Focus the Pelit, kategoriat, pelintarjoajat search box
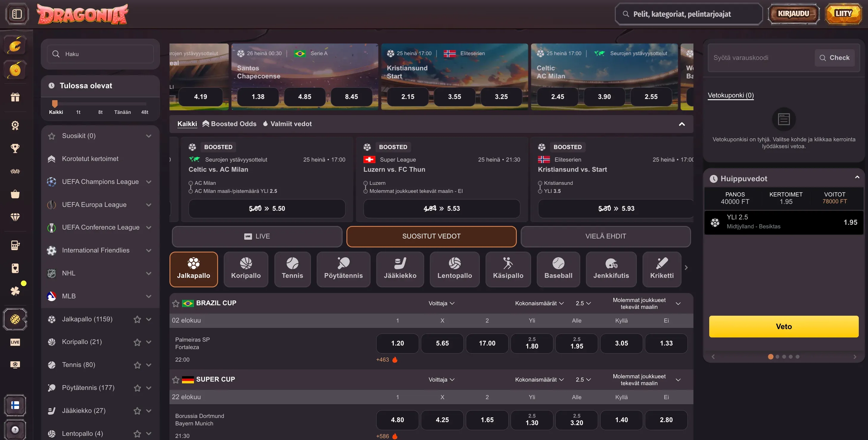The height and width of the screenshot is (440, 868). coord(689,14)
